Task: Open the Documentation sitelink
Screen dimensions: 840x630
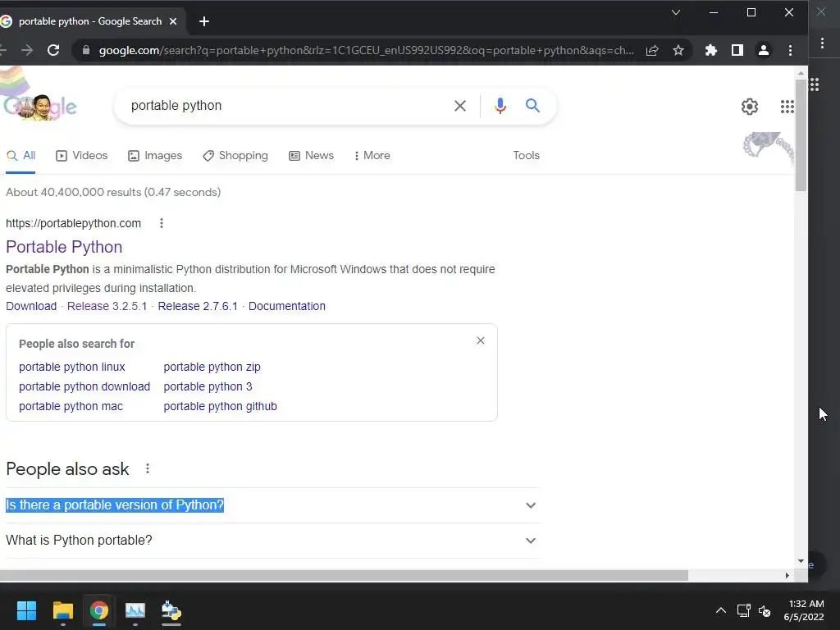Action: pyautogui.click(x=287, y=307)
